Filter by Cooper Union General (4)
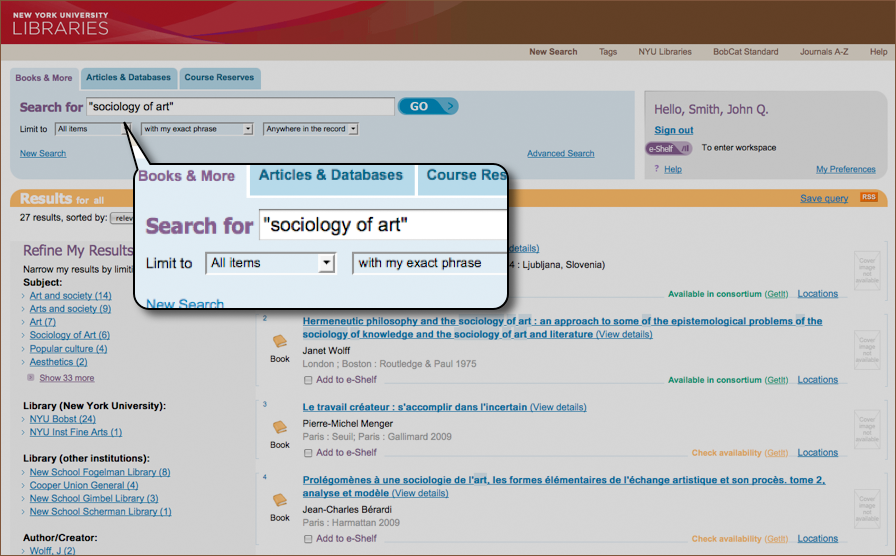 pos(84,485)
